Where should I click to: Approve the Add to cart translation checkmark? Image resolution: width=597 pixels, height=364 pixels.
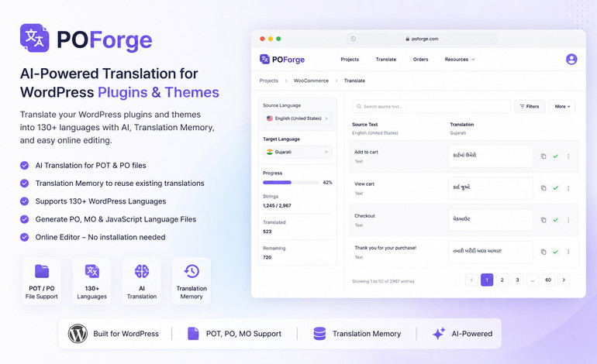pos(555,156)
